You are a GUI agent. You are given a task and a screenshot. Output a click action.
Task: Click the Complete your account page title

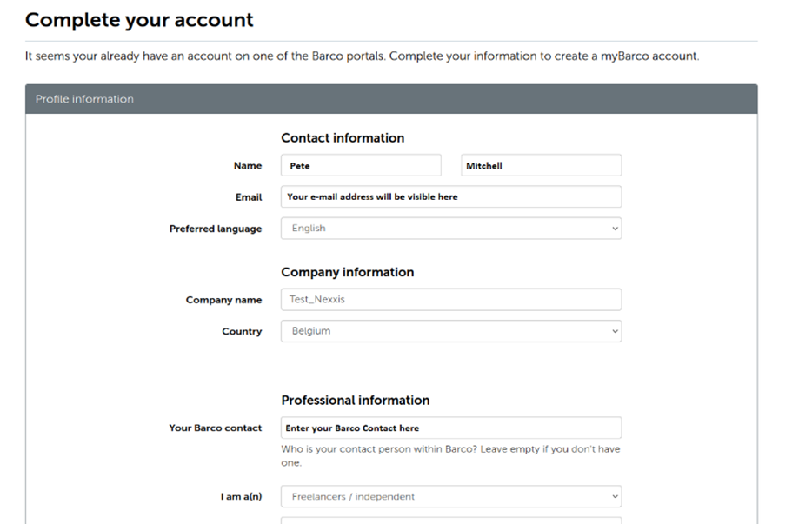139,19
